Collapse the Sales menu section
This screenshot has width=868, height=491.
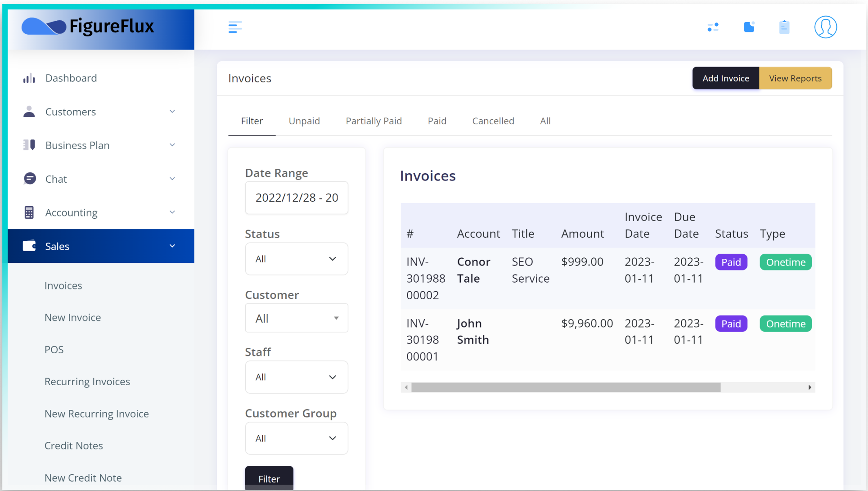tap(172, 246)
